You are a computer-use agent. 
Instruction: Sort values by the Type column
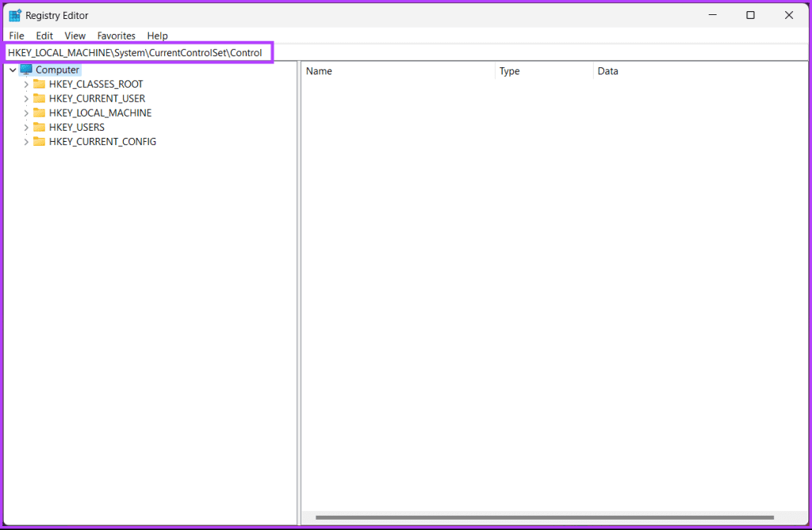509,71
